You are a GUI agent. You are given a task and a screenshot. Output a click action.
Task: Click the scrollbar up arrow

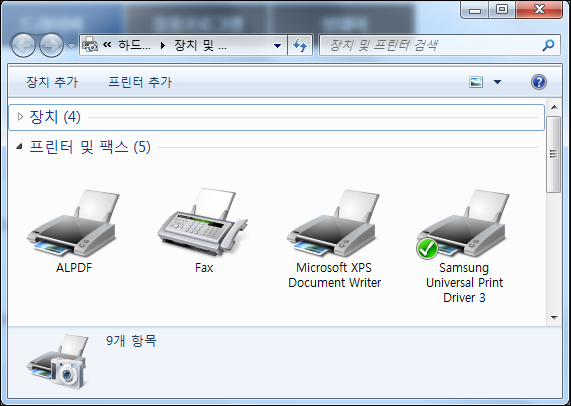(x=554, y=107)
